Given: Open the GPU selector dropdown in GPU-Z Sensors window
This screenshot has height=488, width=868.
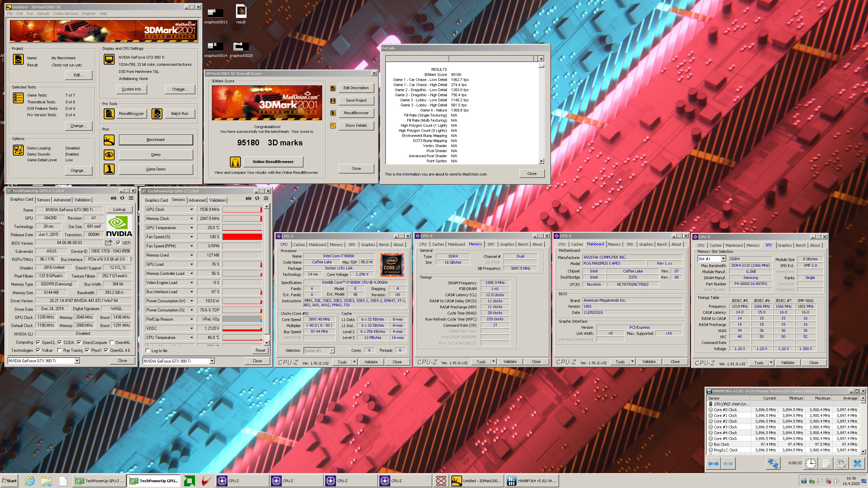Looking at the screenshot, I should 212,361.
